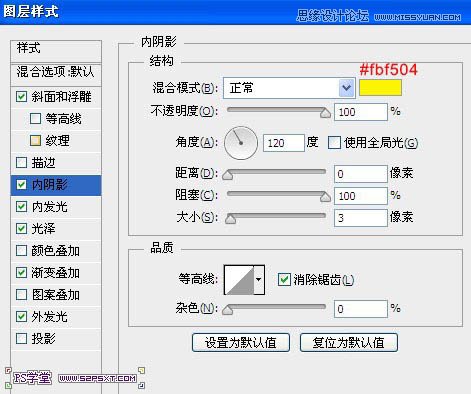This screenshot has width=471, height=394.
Task: Uncheck the 内阴影 checkbox
Action: pyautogui.click(x=21, y=185)
